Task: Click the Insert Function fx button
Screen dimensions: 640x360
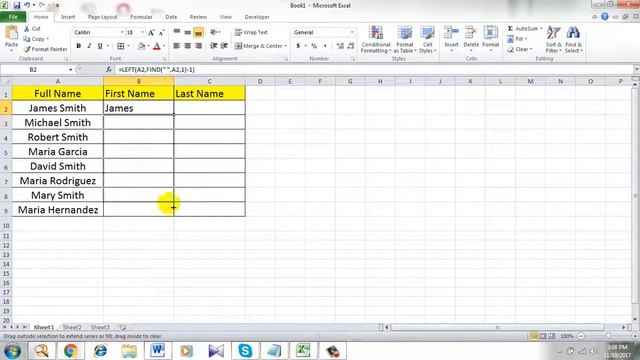Action: click(109, 70)
